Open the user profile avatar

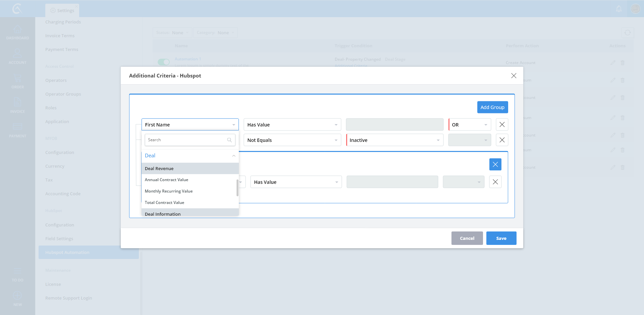(635, 9)
